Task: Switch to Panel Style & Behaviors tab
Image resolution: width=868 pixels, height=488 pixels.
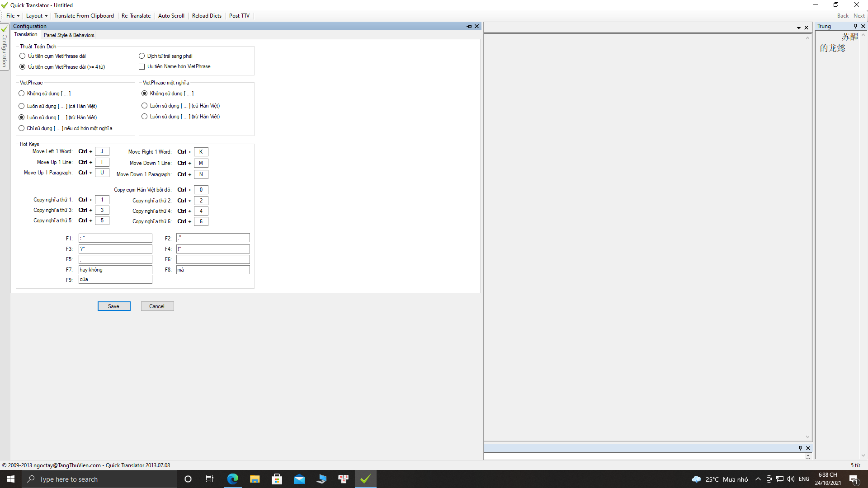Action: (x=69, y=35)
